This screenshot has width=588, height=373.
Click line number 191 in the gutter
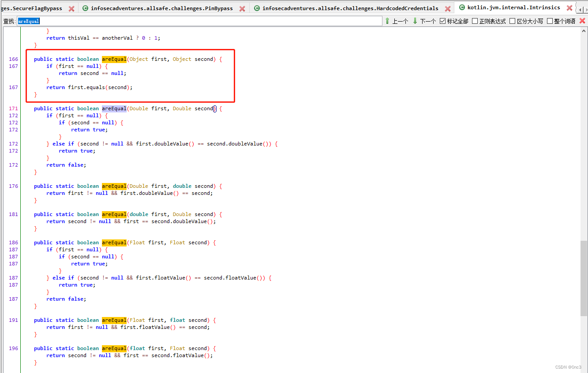(x=13, y=320)
